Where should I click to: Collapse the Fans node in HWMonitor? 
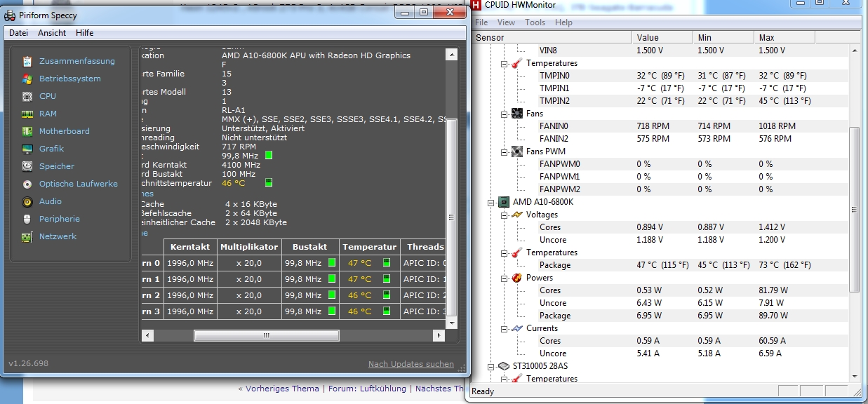(505, 114)
